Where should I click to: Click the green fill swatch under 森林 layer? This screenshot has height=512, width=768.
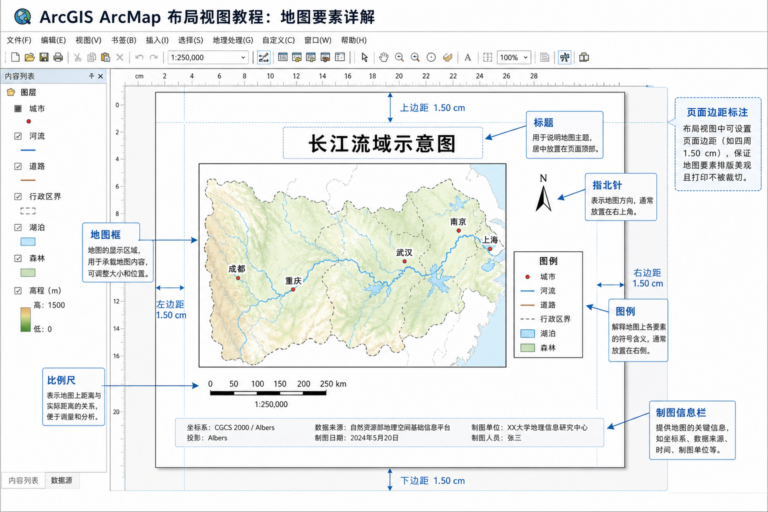point(28,272)
